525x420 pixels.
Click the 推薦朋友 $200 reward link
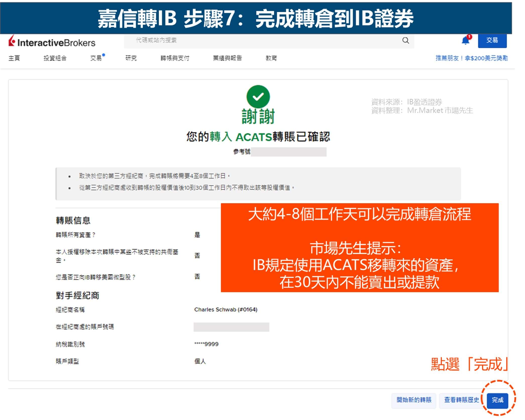pyautogui.click(x=472, y=58)
